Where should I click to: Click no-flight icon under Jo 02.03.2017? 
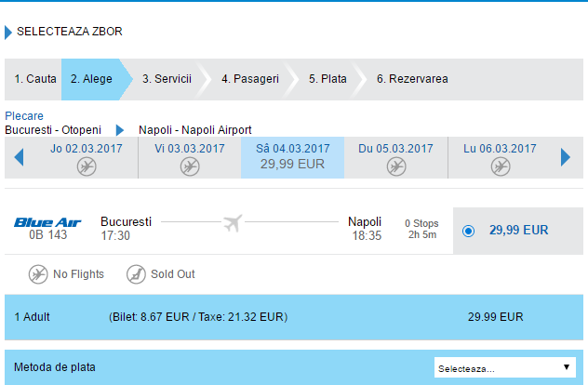pos(86,166)
